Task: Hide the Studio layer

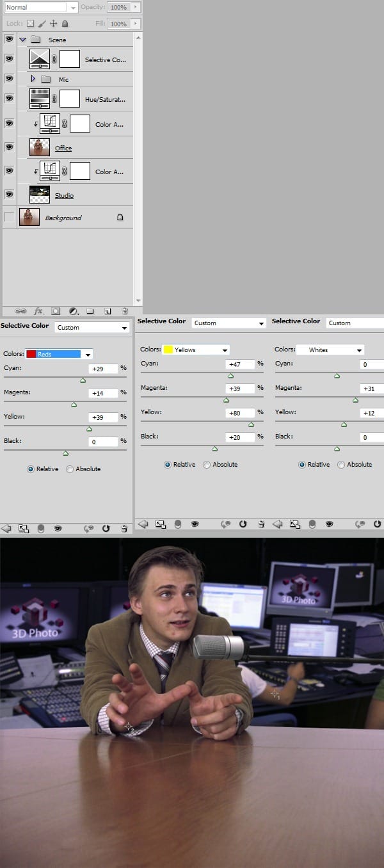Action: coord(9,195)
